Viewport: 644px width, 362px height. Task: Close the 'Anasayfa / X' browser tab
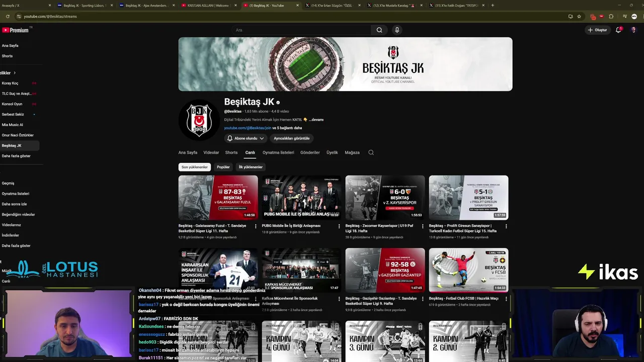[50, 6]
